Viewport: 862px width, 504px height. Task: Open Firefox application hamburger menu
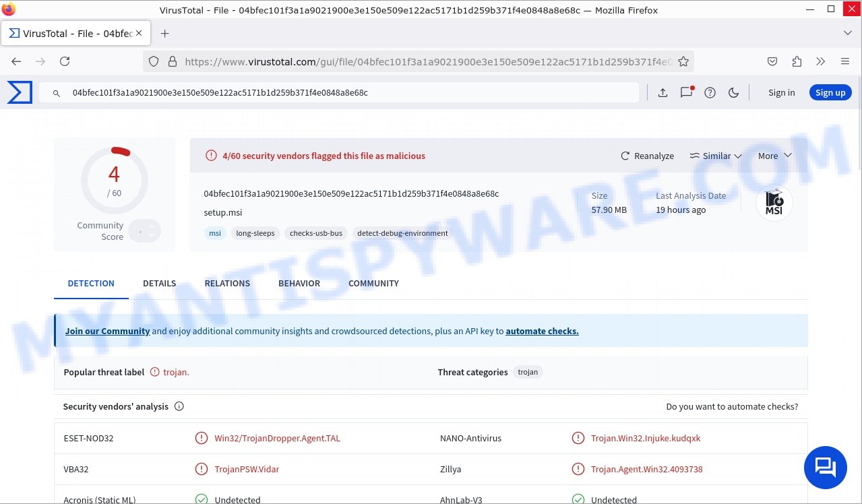(x=845, y=61)
